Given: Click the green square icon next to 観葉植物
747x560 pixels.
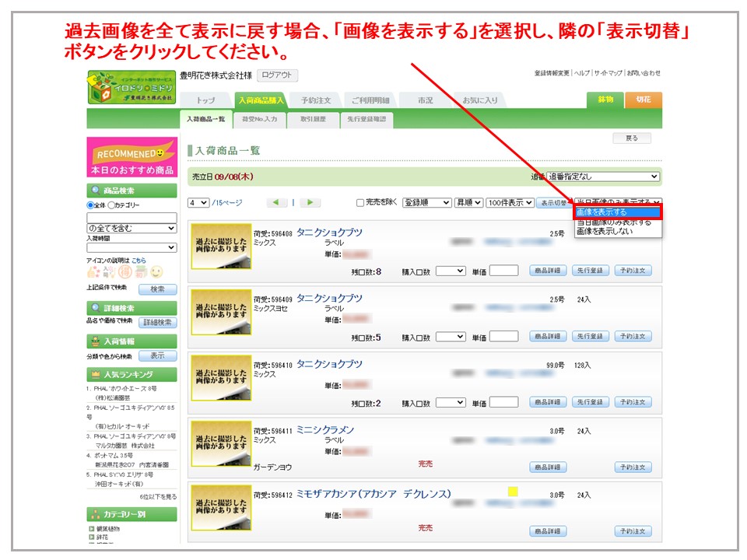Looking at the screenshot, I should (x=92, y=529).
